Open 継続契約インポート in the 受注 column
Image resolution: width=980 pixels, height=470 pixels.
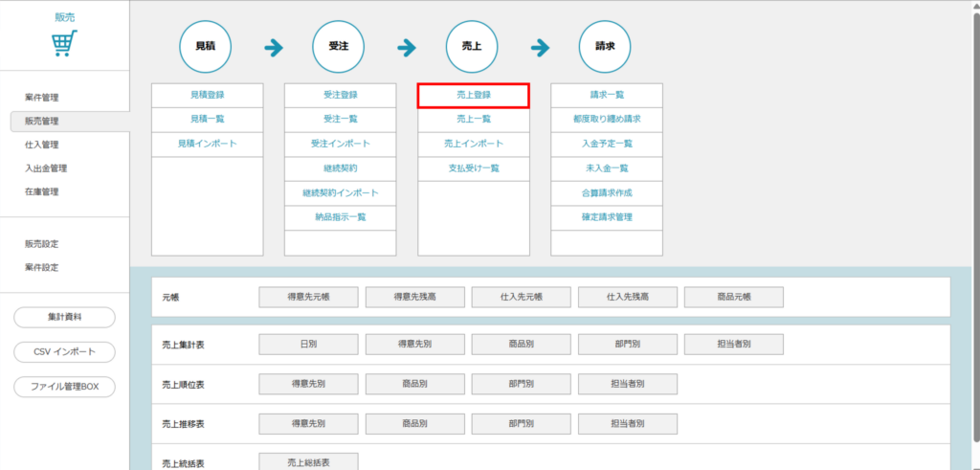(x=340, y=192)
